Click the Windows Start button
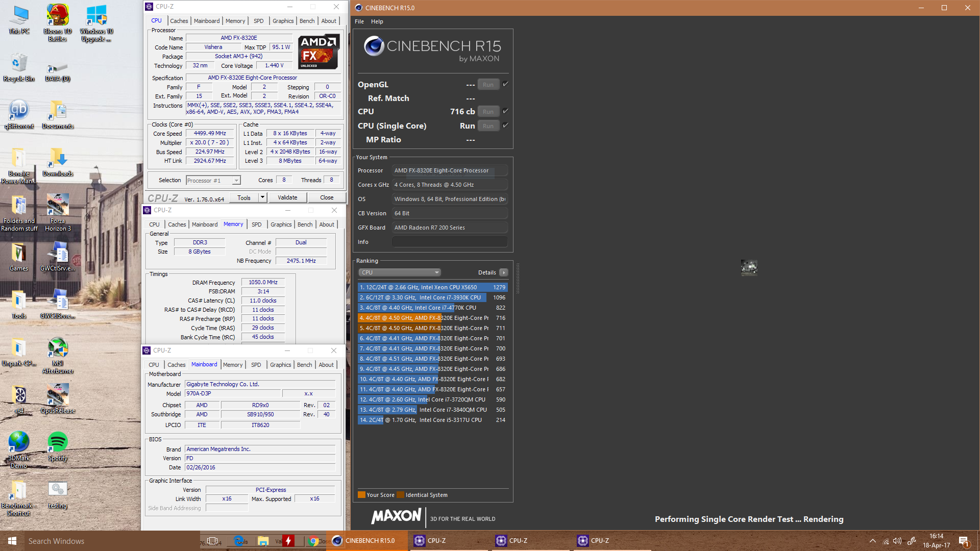980x551 pixels. tap(12, 541)
